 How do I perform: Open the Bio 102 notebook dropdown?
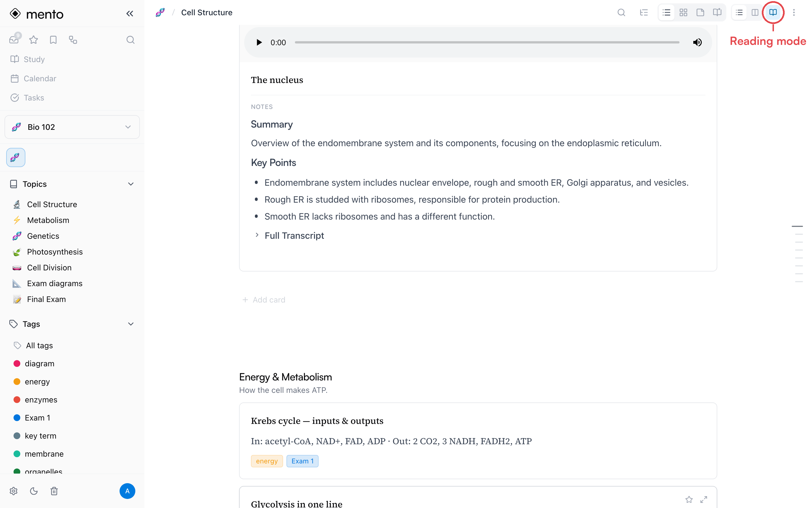click(x=72, y=127)
